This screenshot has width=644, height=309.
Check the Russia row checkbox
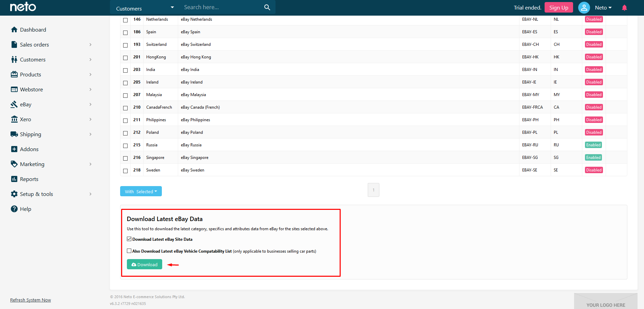coord(125,146)
